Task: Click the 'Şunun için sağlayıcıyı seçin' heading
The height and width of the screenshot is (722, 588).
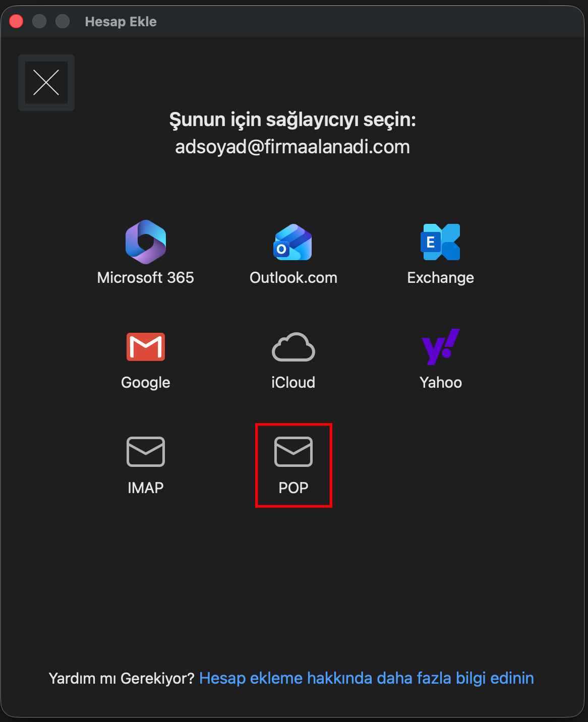Action: point(293,120)
